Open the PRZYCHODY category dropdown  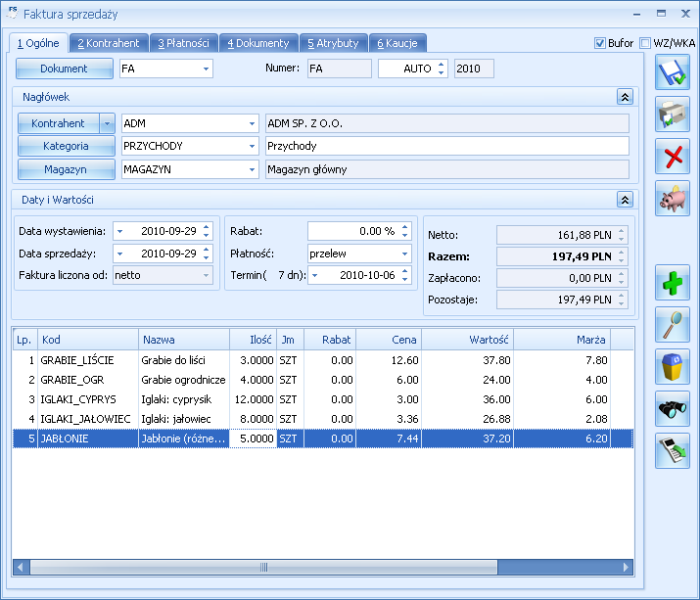(x=252, y=146)
